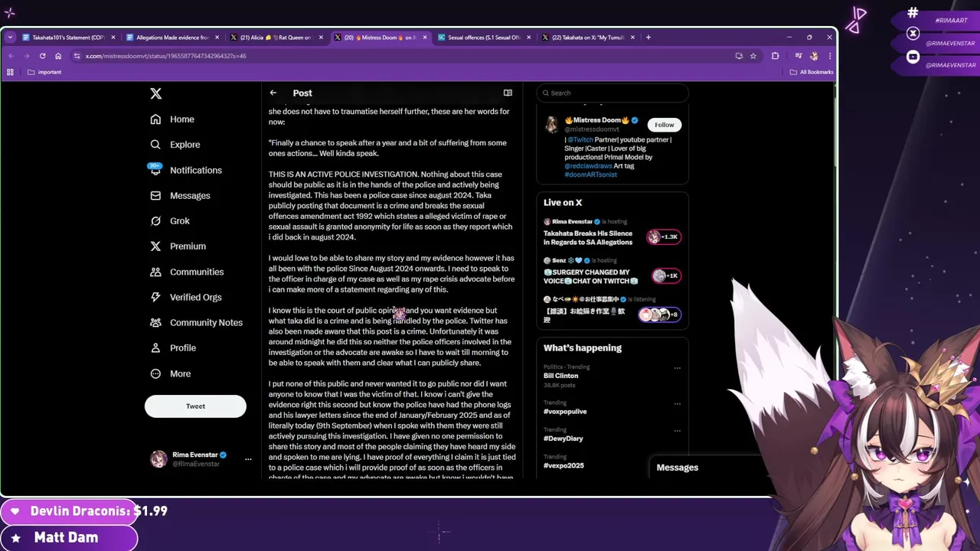Open @redclawdraws link in bio
The height and width of the screenshot is (551, 980).
tap(589, 166)
